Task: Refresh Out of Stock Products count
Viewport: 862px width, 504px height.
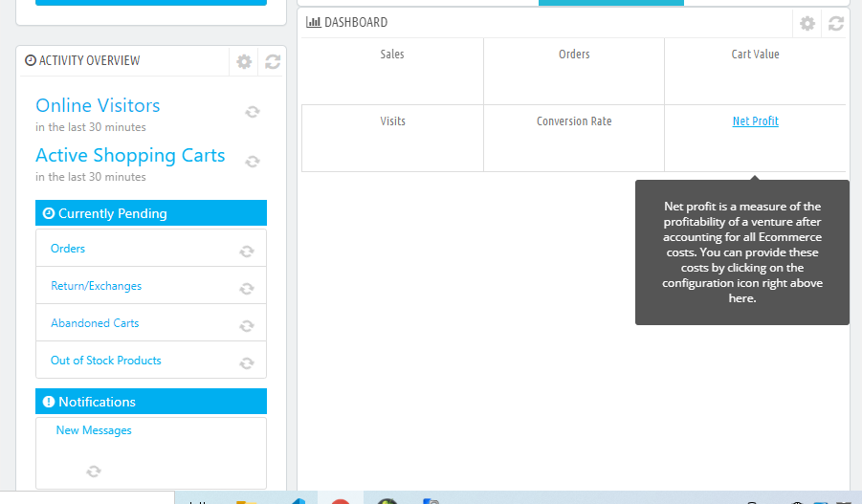Action: [246, 363]
